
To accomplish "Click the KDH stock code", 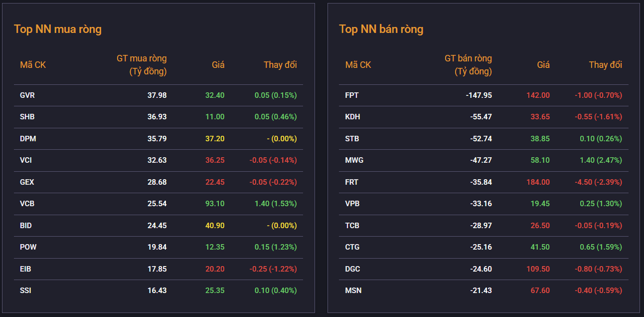I will [x=352, y=117].
